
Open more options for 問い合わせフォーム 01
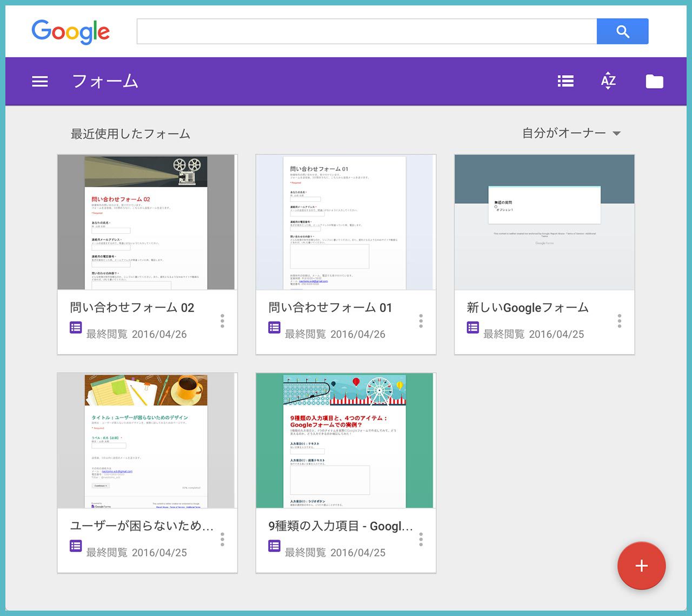(421, 321)
